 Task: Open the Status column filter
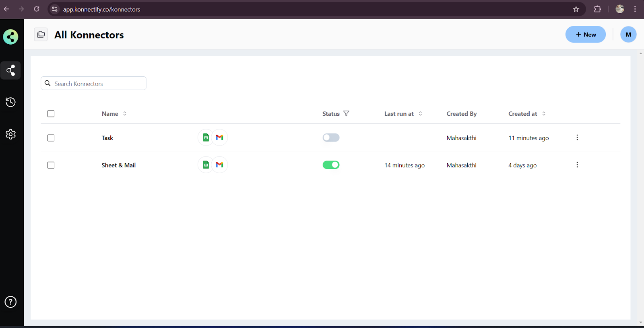pos(346,114)
